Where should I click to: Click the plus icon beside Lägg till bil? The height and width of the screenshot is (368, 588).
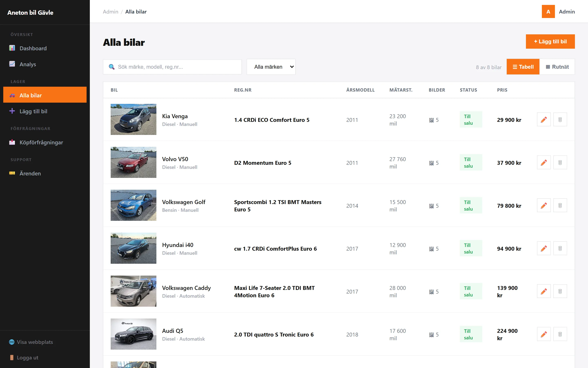12,111
